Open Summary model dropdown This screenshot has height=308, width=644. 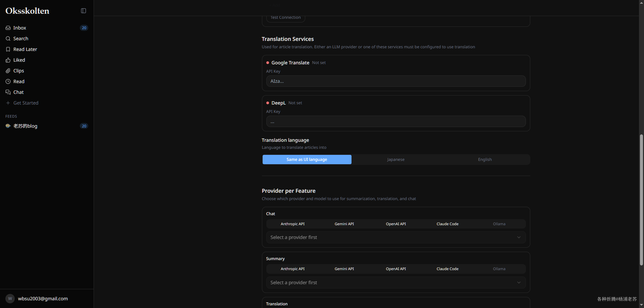coord(396,283)
